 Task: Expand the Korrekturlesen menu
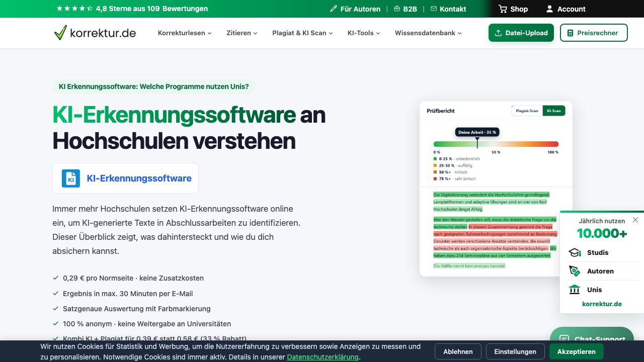click(185, 33)
